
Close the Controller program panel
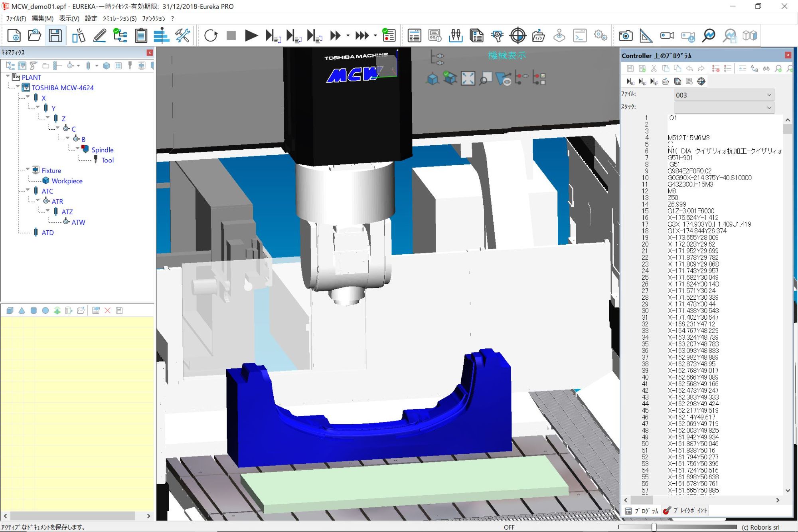[788, 55]
